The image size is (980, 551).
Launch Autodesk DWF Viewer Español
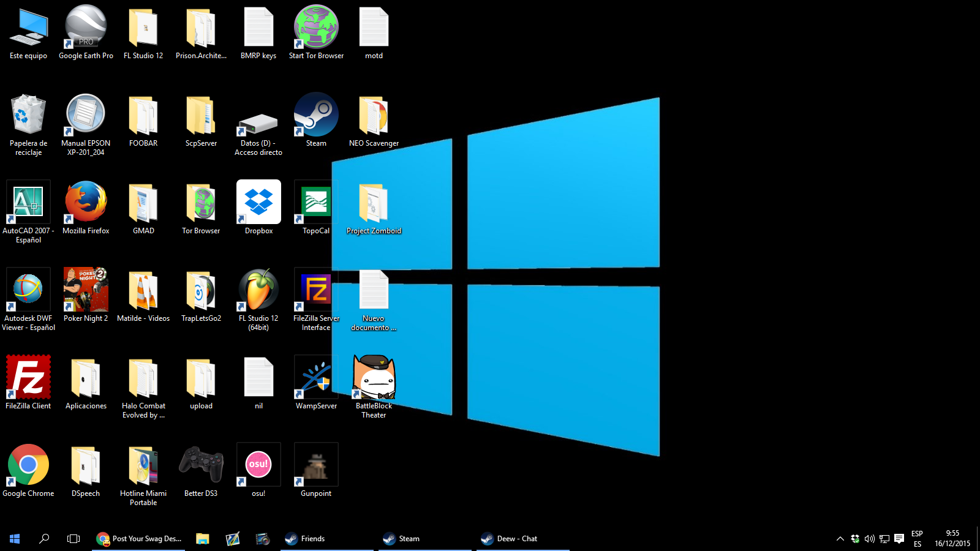pos(28,300)
